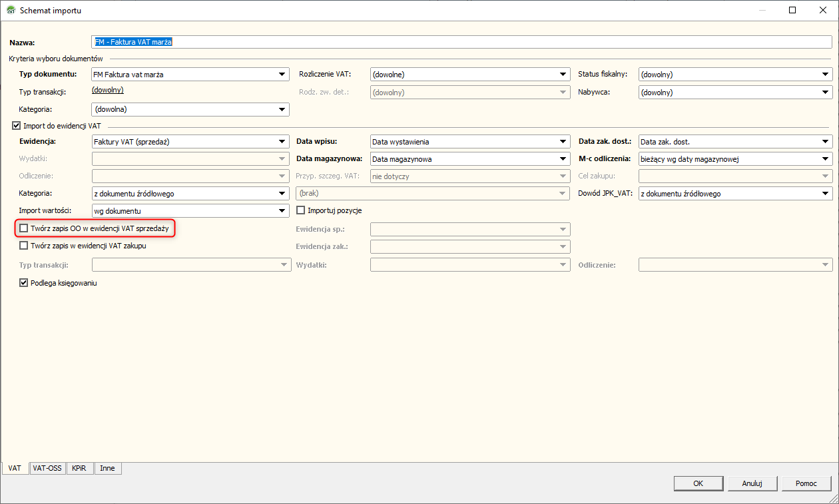Open Data magazynowa dropdown

(x=469, y=159)
